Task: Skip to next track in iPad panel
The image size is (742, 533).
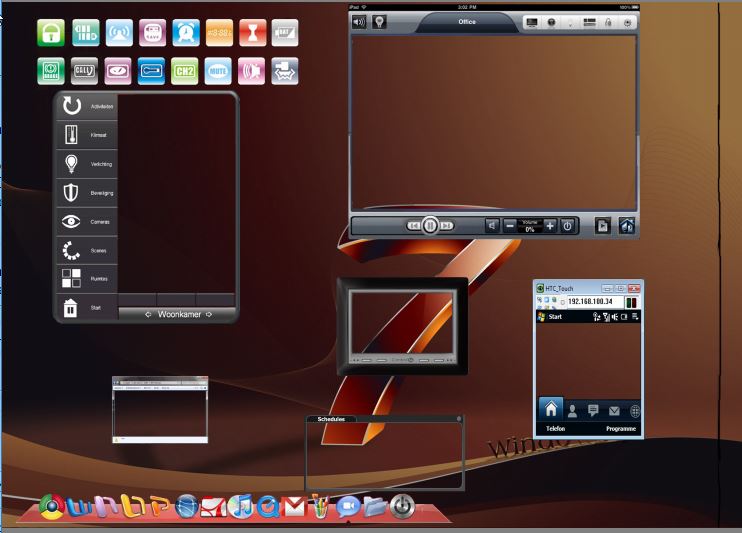Action: click(446, 226)
